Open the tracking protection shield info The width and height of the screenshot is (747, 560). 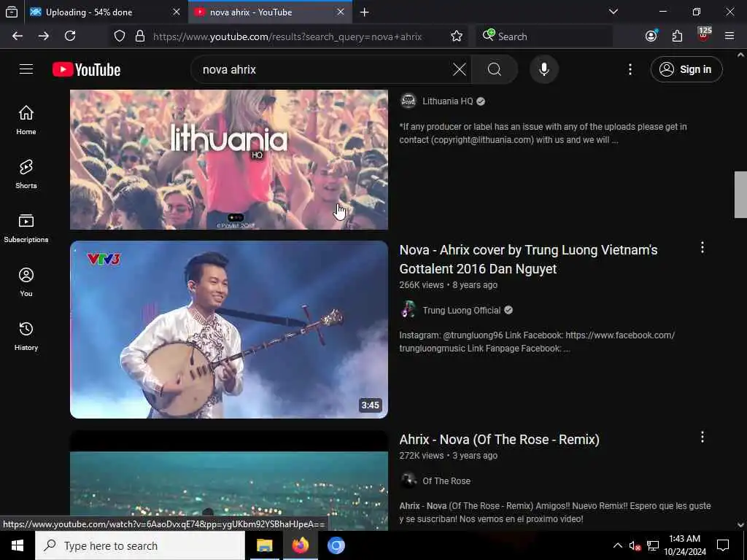120,36
